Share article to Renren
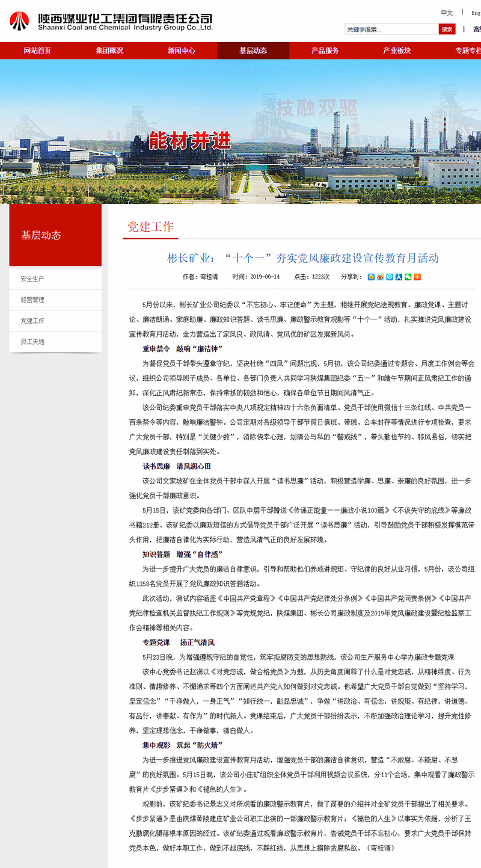Viewport: 481px width, 868px height. [399, 277]
